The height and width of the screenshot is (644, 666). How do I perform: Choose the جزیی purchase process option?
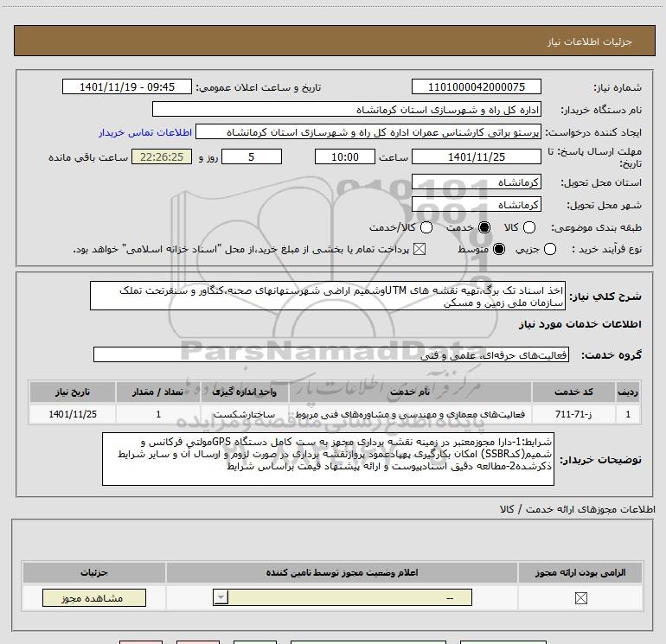(549, 249)
